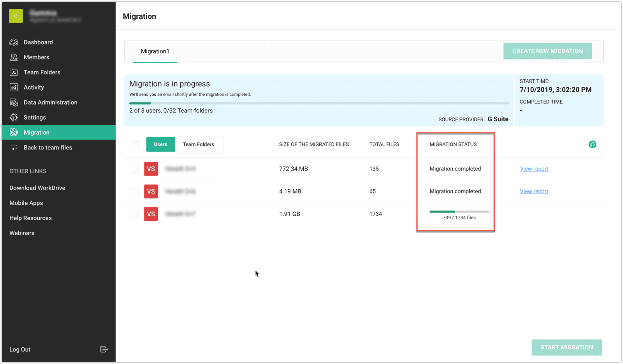The image size is (623, 364).
Task: Switch to the Team Folders tab
Action: [x=199, y=144]
